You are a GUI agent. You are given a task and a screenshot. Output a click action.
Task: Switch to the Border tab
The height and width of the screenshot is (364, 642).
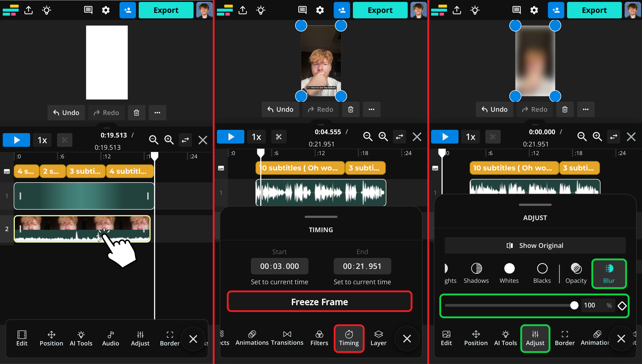point(169,338)
